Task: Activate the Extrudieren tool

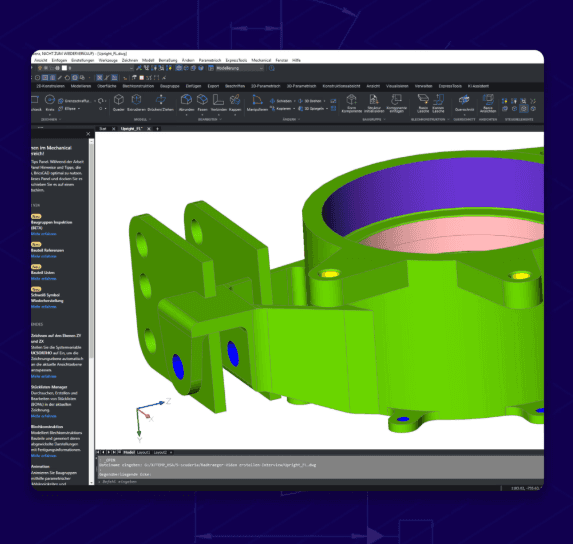Action: pyautogui.click(x=136, y=103)
